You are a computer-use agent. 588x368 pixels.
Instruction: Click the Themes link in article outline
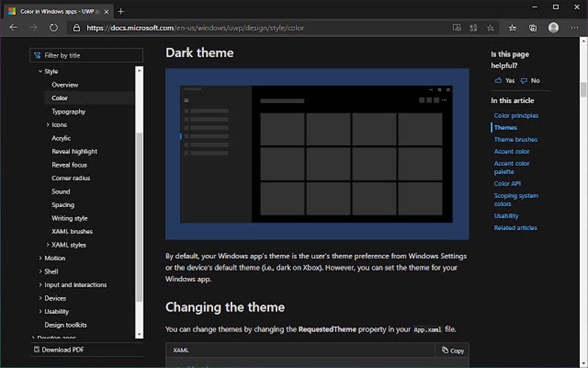pyautogui.click(x=505, y=127)
